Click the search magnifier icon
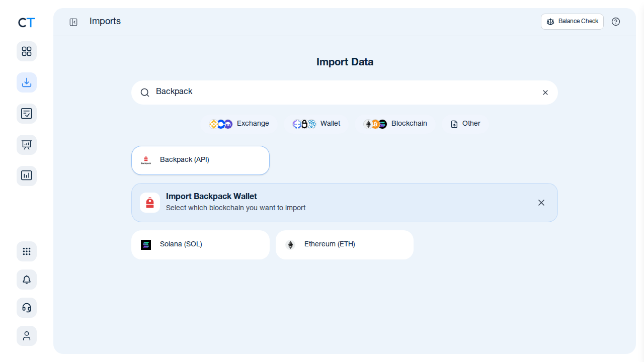Screen dimensions: 644x362 145,93
